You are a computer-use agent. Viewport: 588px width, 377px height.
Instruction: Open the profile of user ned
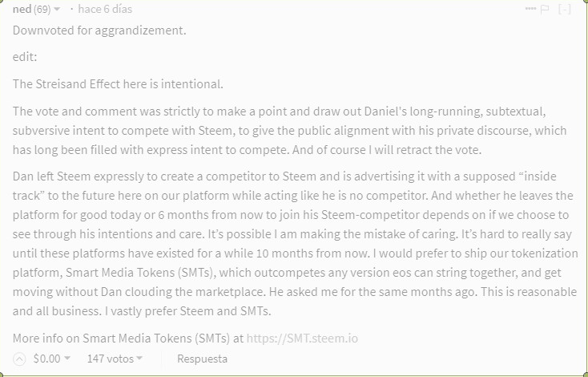(22, 9)
